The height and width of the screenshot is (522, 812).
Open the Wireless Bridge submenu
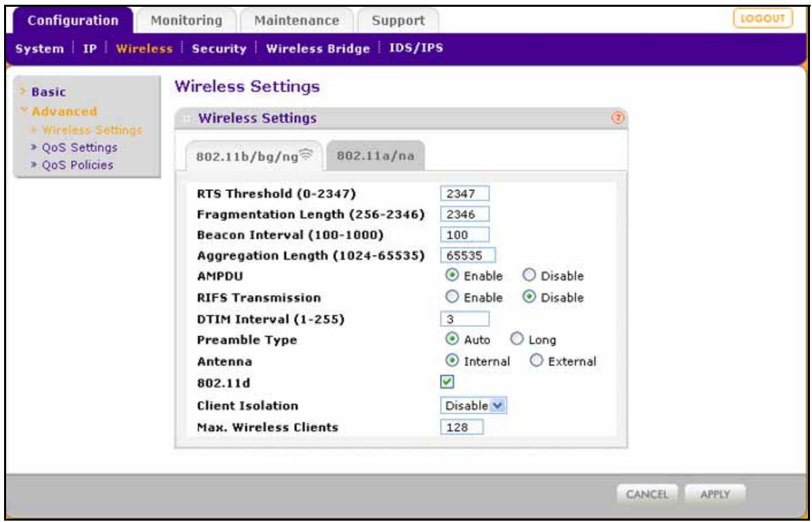318,49
